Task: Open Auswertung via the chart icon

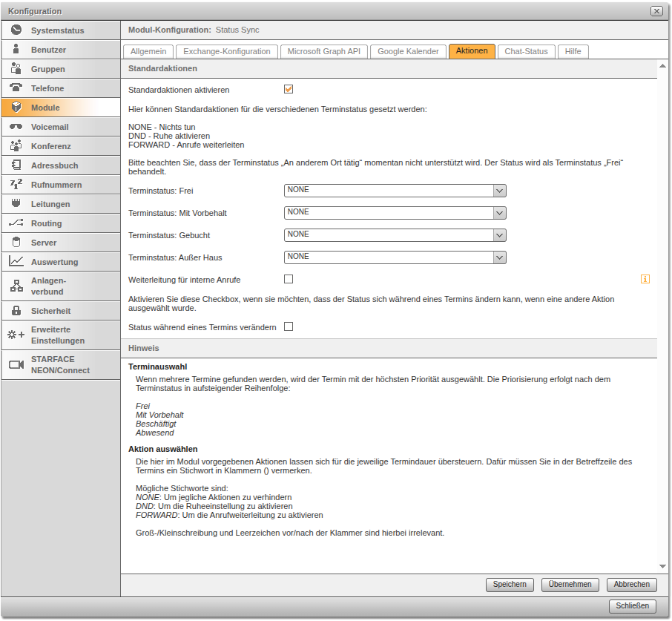Action: (16, 262)
